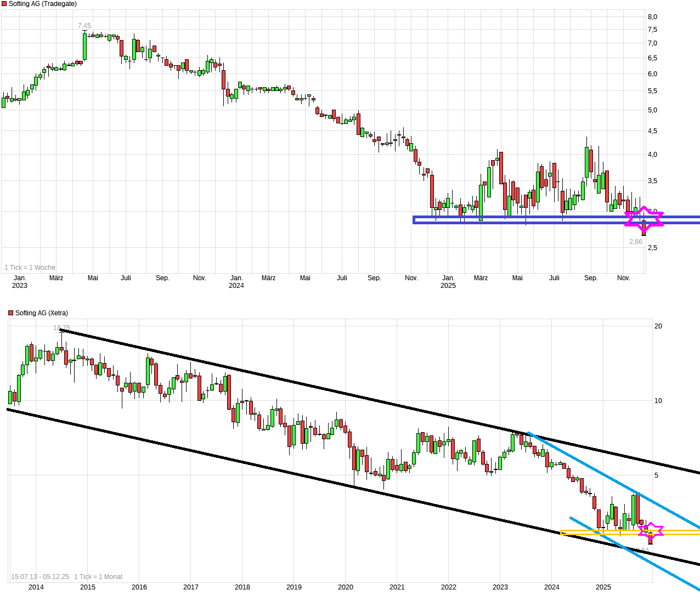The width and height of the screenshot is (700, 601).
Task: Click the 2024 year axis label
Action: 551,587
